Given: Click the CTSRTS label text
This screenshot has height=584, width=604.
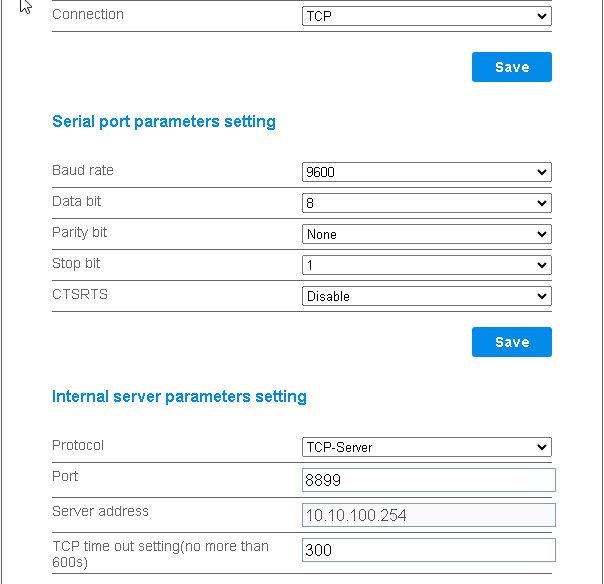Looking at the screenshot, I should click(x=78, y=294).
